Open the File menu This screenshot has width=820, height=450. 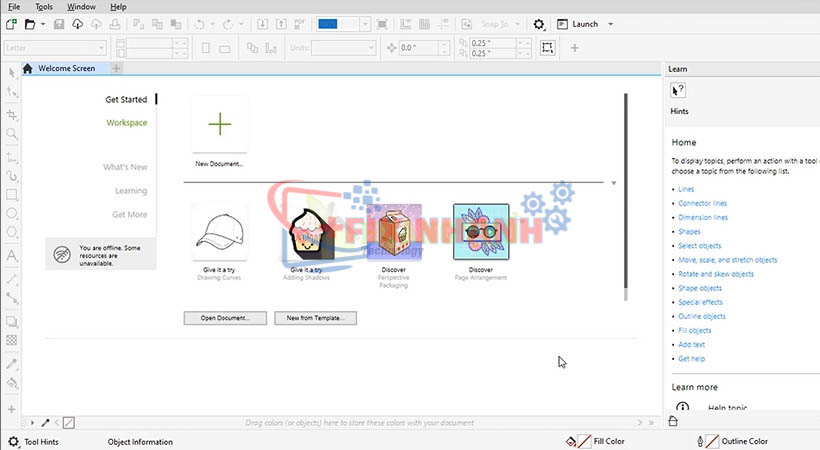click(x=14, y=7)
